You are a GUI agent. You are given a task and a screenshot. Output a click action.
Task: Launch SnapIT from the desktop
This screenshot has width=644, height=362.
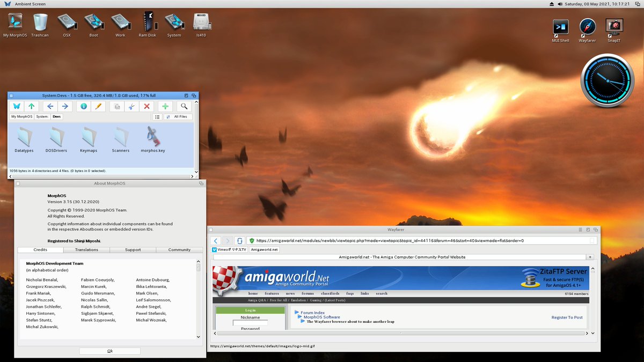pos(614,31)
